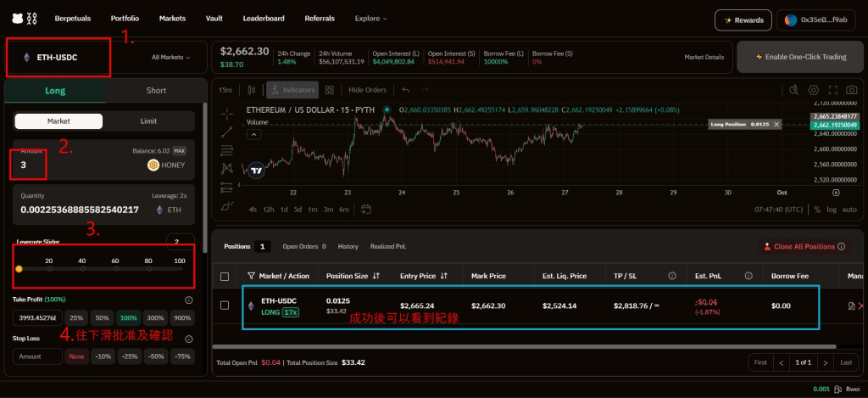Switch to the Short tab
This screenshot has width=868, height=398.
pos(156,91)
